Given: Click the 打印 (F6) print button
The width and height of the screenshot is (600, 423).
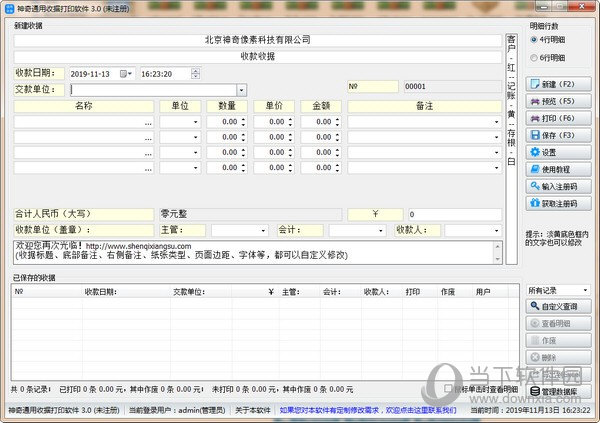Looking at the screenshot, I should 558,118.
